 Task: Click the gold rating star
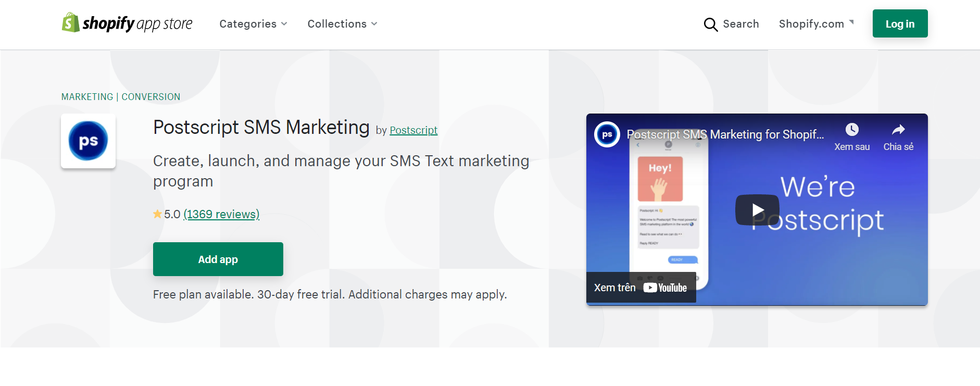pyautogui.click(x=157, y=214)
